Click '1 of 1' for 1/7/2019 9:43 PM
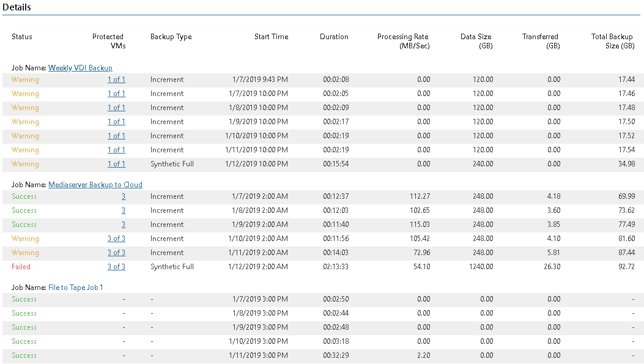The width and height of the screenshot is (644, 364). [116, 80]
